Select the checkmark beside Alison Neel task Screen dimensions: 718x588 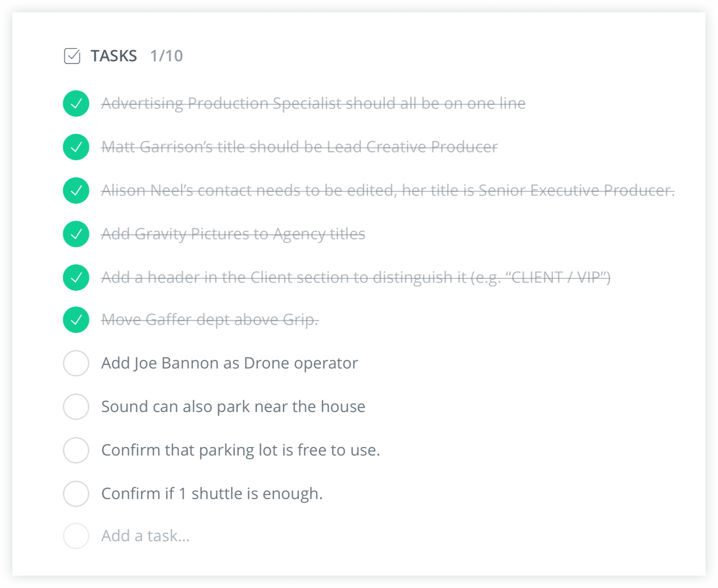click(76, 190)
